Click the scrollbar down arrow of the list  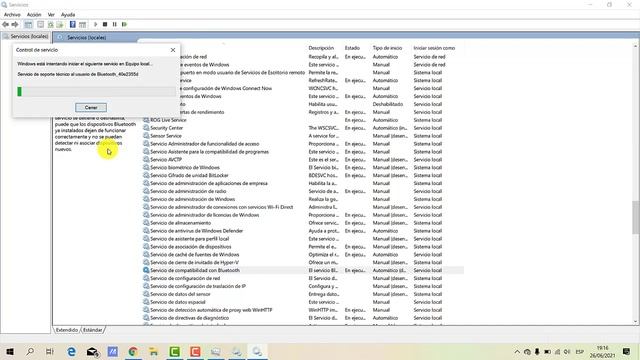(x=636, y=322)
